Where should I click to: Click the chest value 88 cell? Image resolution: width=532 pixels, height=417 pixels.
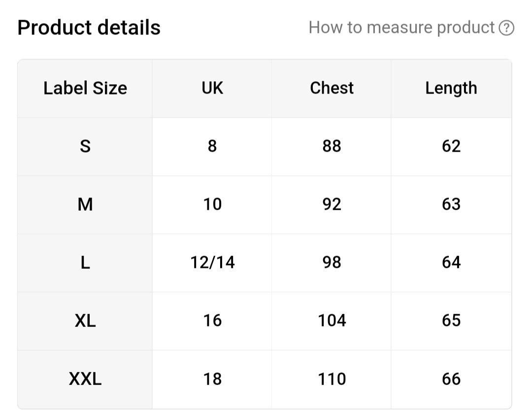pyautogui.click(x=332, y=147)
